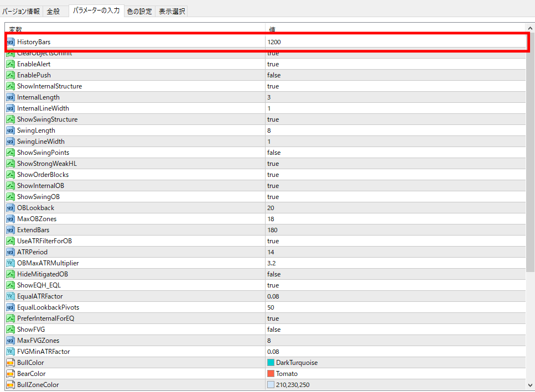The height and width of the screenshot is (392, 535).
Task: Toggle the ShowFVG false value
Action: [274, 330]
